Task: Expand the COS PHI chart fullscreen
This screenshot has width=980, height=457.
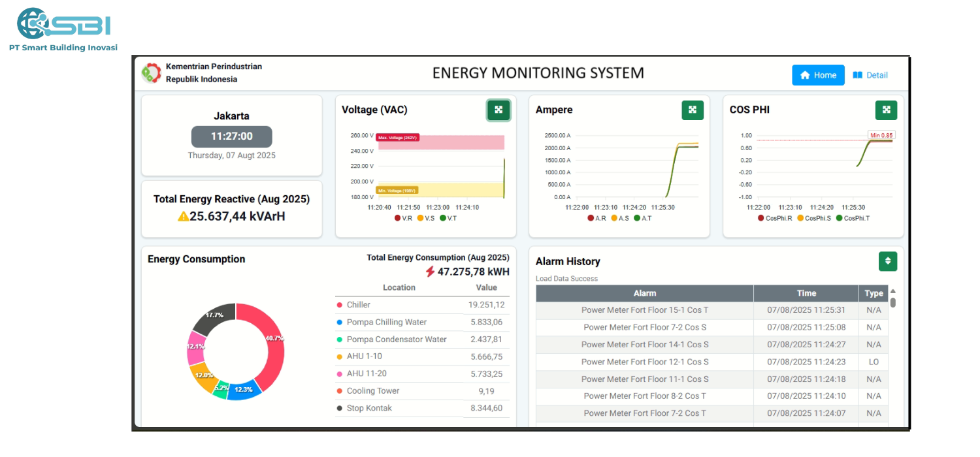Action: [x=886, y=110]
